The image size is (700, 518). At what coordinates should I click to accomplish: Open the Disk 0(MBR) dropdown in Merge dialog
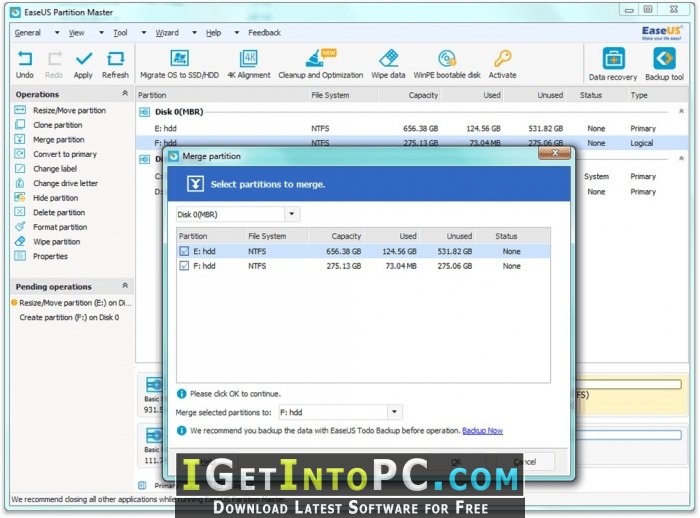pos(292,214)
